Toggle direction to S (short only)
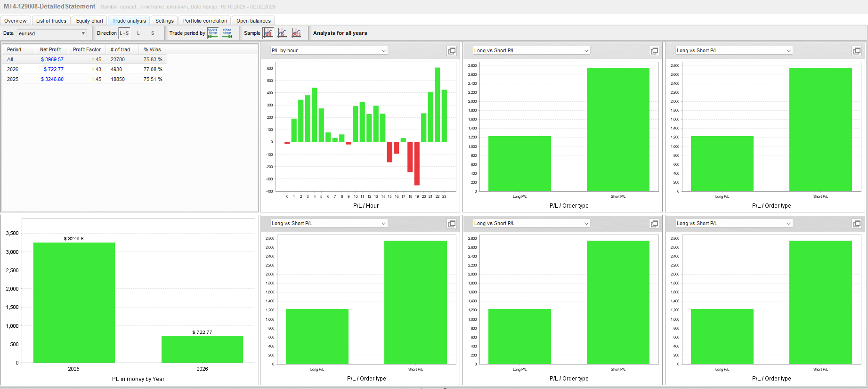Screen dimensions: 868x389 pyautogui.click(x=153, y=33)
